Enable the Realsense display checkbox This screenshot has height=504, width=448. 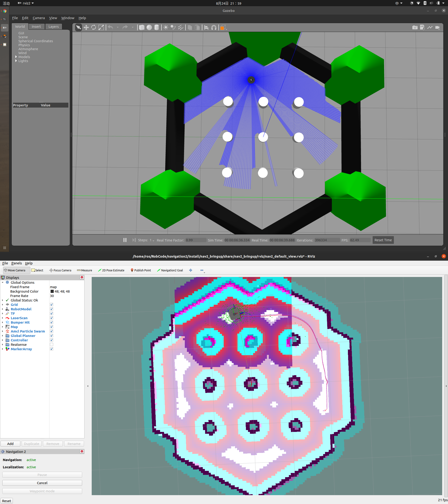[x=52, y=344]
